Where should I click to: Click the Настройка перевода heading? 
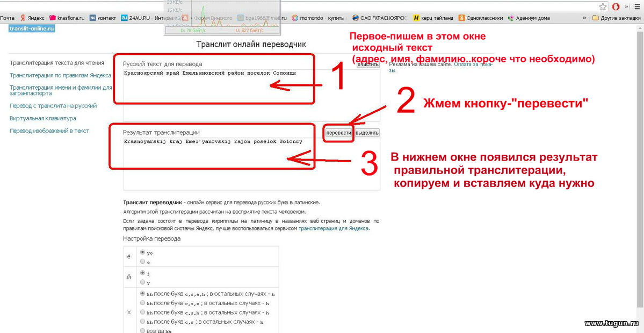tap(151, 238)
